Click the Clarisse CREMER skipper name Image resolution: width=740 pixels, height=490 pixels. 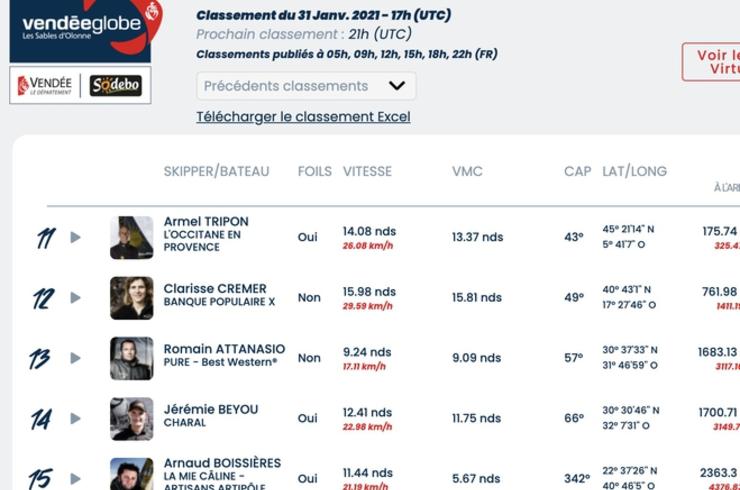pyautogui.click(x=215, y=288)
